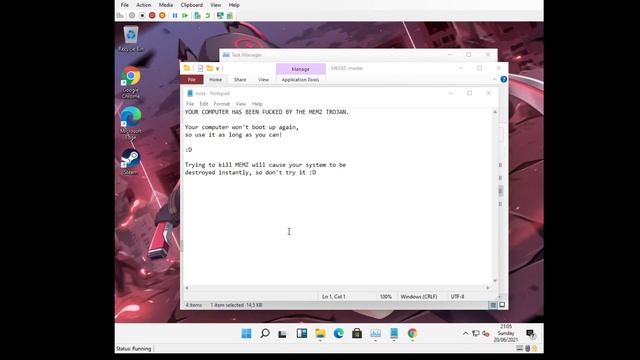Open the Widgets panel from taskbar
Image resolution: width=640 pixels, height=360 pixels.
coord(302,333)
